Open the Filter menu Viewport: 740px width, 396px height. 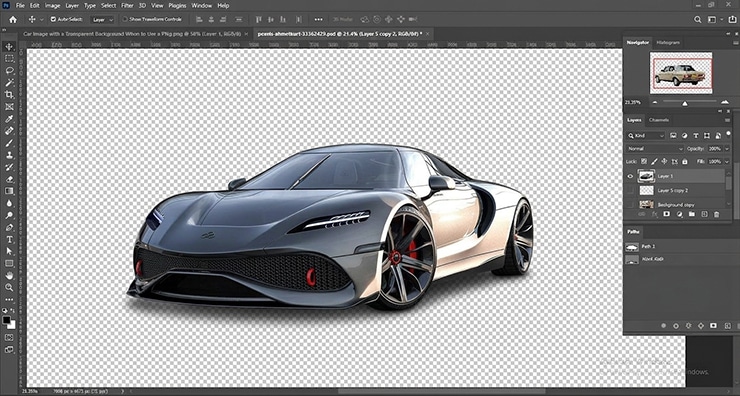click(x=127, y=6)
